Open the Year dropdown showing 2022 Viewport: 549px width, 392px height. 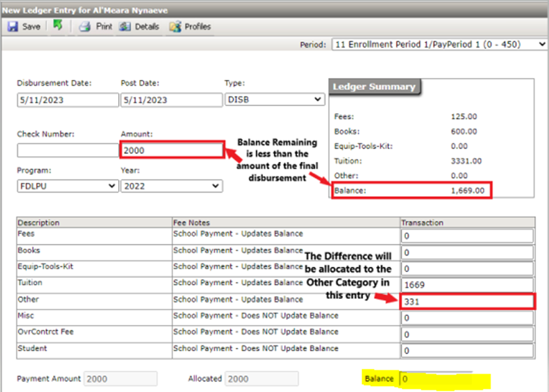click(171, 186)
